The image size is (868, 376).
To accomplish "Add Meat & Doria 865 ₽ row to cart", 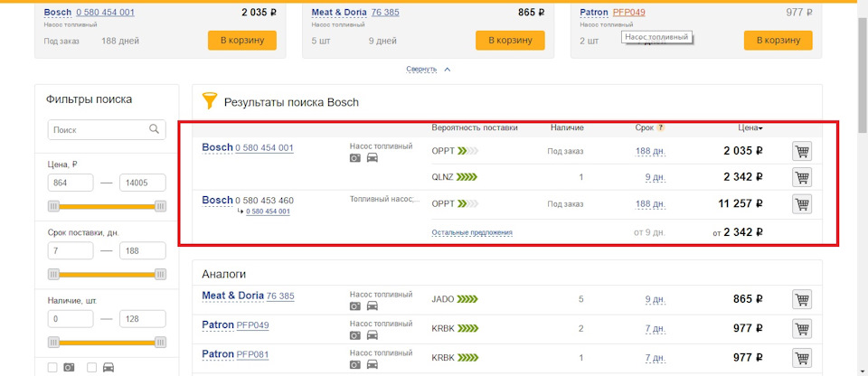I will point(802,299).
